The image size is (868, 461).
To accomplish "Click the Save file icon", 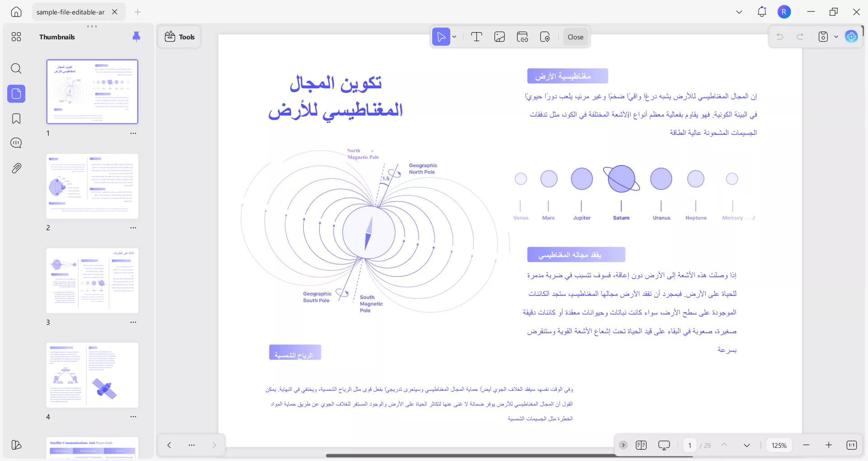I will [x=823, y=37].
